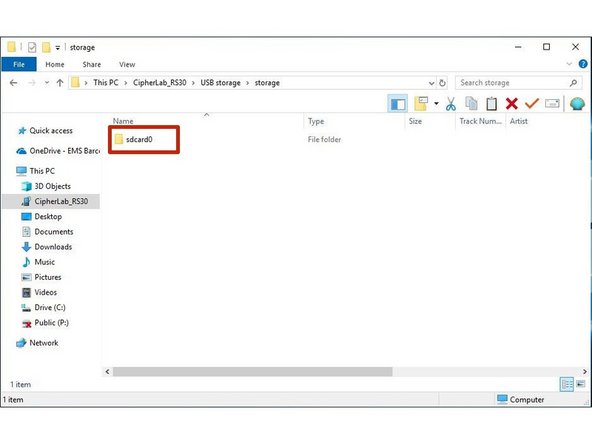
Task: Go up one folder level
Action: point(60,83)
